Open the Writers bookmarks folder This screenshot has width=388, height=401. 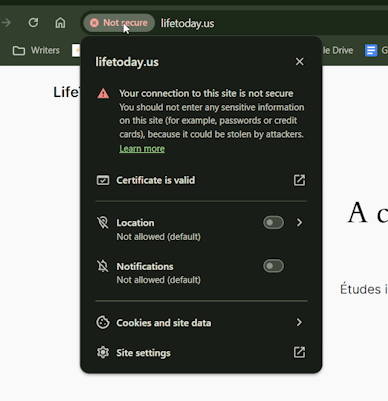click(36, 50)
